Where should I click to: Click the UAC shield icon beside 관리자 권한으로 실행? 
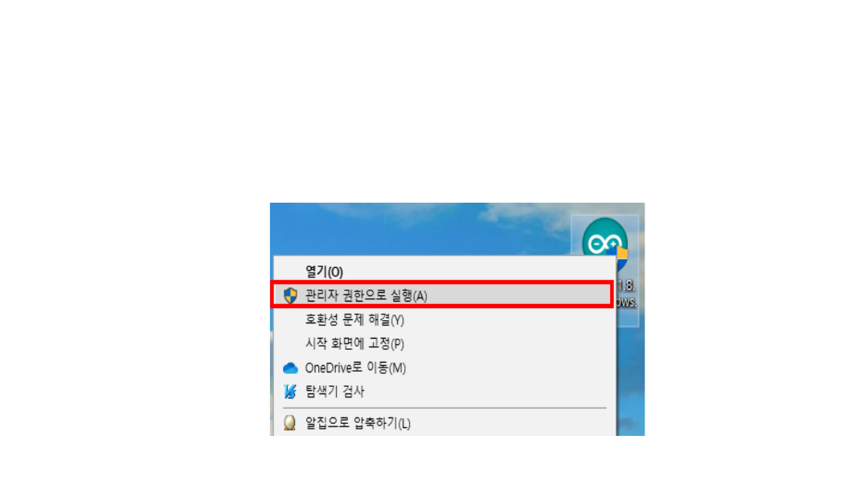tap(290, 295)
